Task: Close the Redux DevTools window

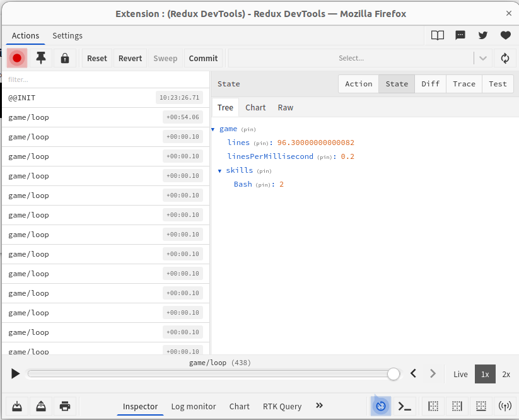Action: pos(509,13)
